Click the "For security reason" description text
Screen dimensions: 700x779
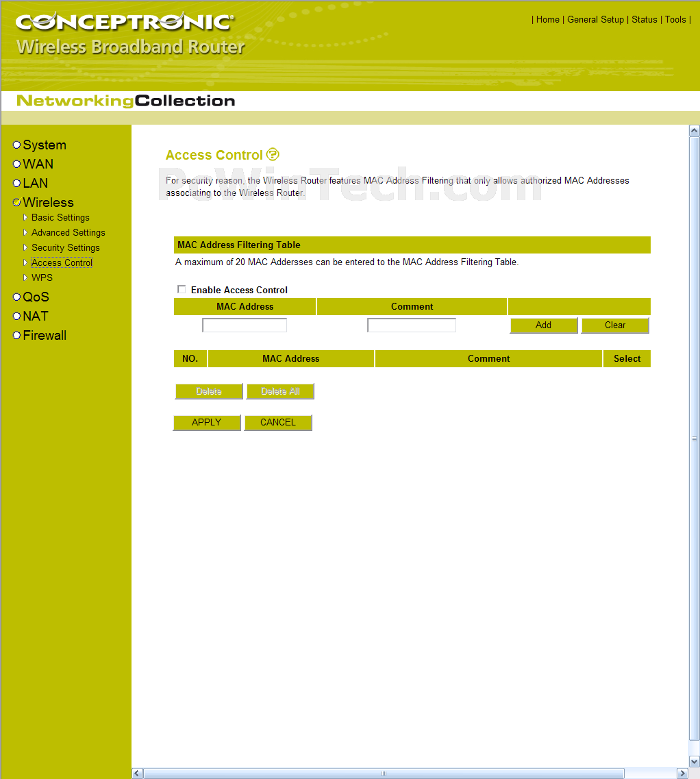click(x=397, y=186)
